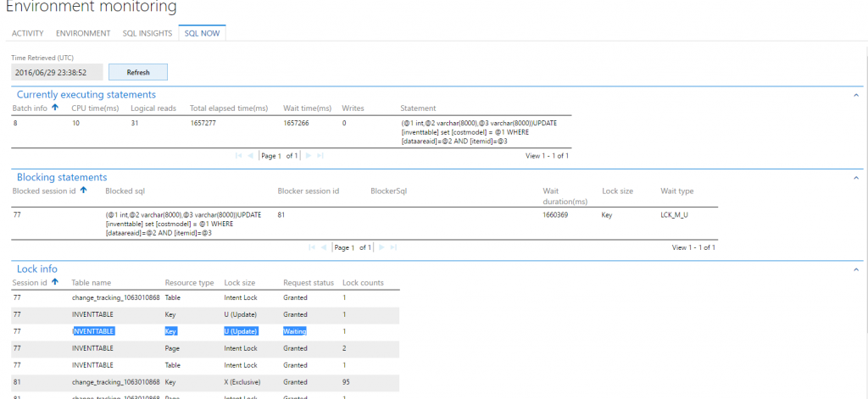Select the highlighted INVENTTABLE Waiting row
Viewport: 868px width, 399px height.
[x=203, y=331]
